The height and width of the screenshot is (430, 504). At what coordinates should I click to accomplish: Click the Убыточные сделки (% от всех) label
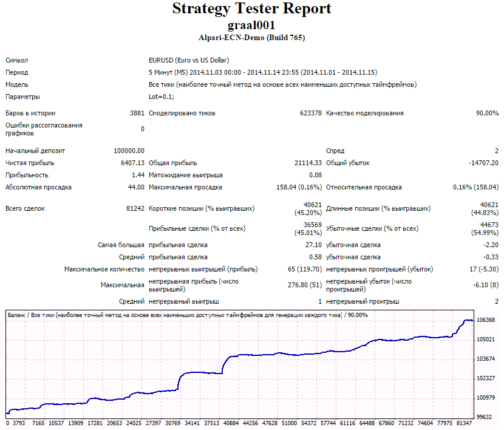(372, 228)
